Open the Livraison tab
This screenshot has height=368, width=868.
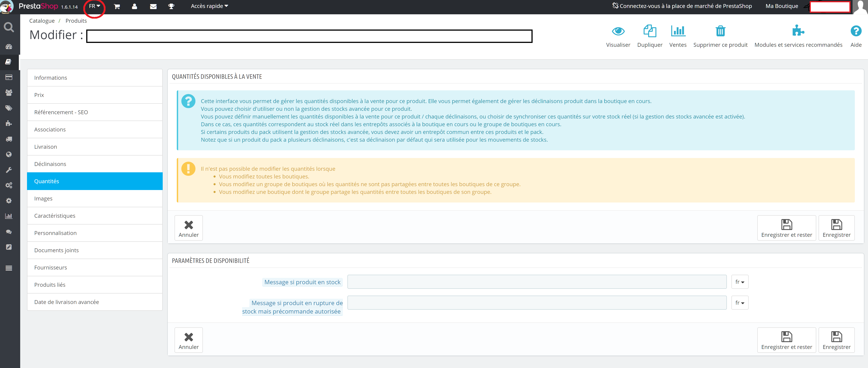tap(95, 147)
